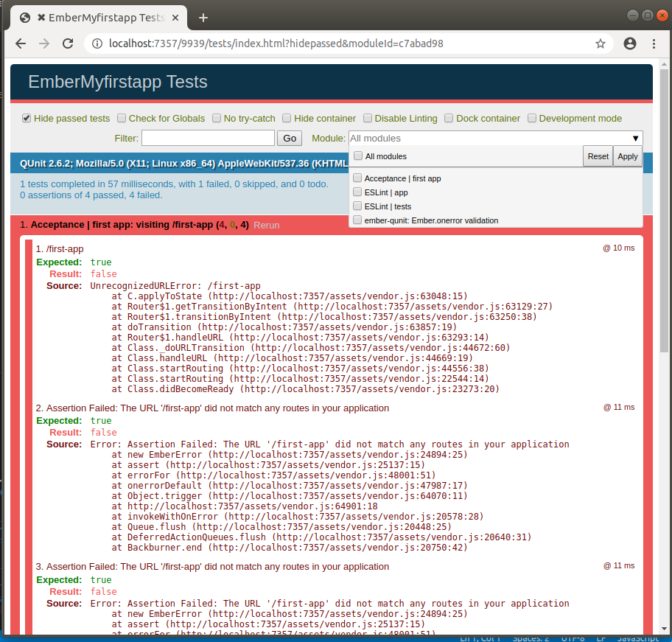Click 'at Router$1.getTransitionByIntent' stack line
The height and width of the screenshot is (642, 672).
[332, 307]
